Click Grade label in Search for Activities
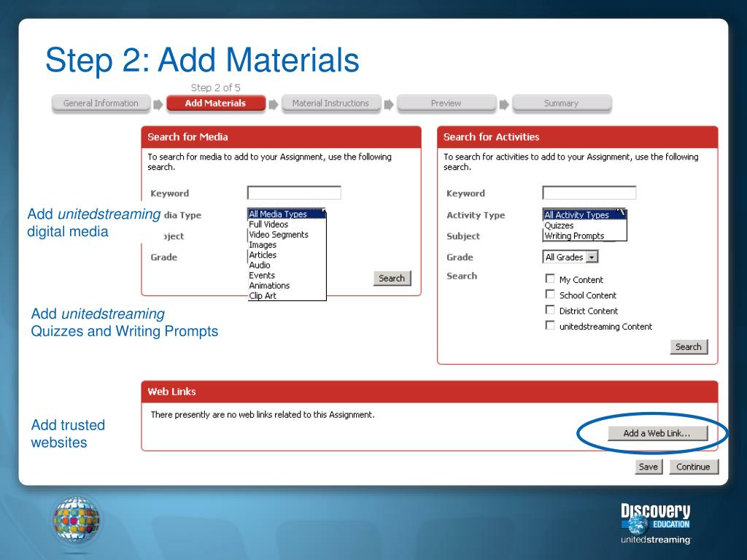Image resolution: width=747 pixels, height=560 pixels. (460, 257)
